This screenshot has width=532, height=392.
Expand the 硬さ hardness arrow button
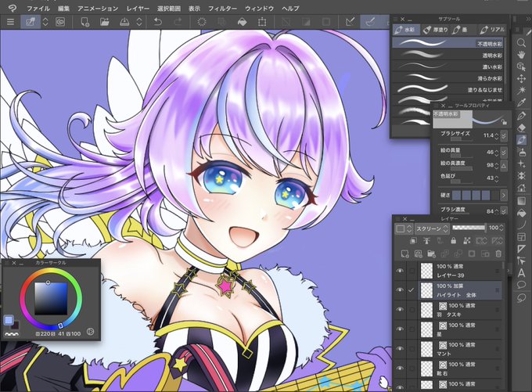504,195
